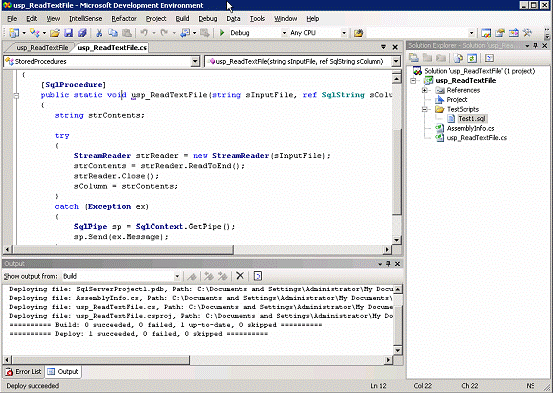
Task: Click the Find in Files icon
Action: pyautogui.click(x=358, y=33)
